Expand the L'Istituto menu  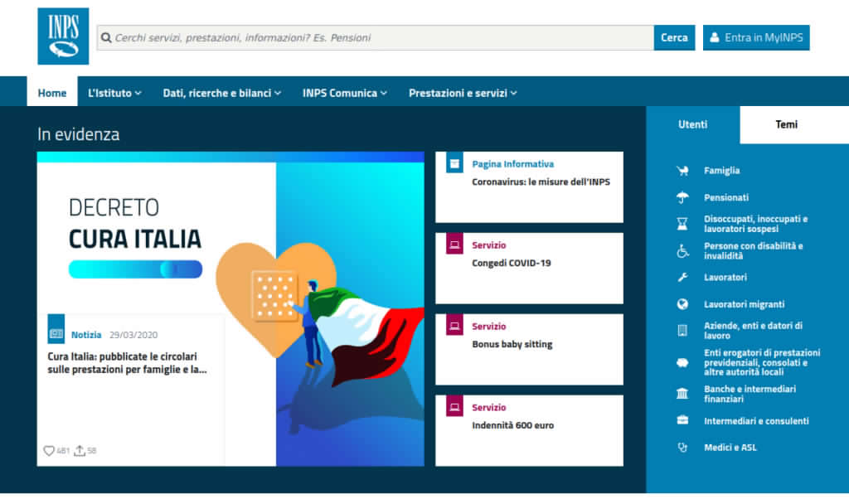[x=114, y=93]
